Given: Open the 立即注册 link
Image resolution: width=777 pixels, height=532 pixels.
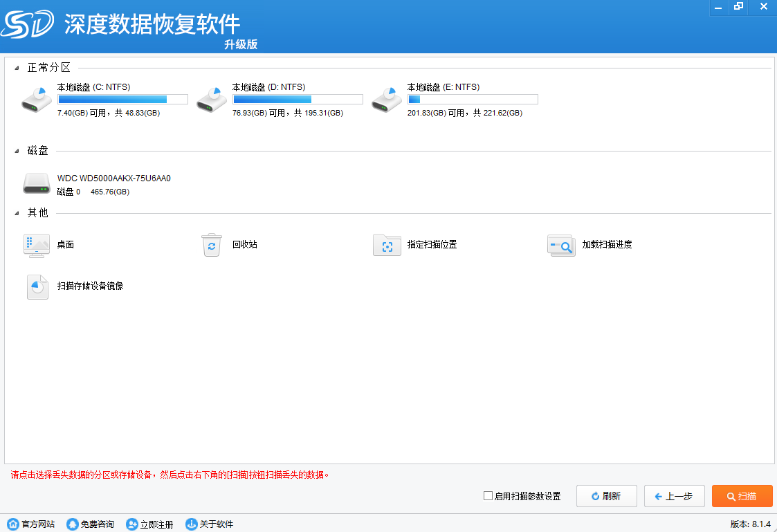Looking at the screenshot, I should tap(156, 524).
